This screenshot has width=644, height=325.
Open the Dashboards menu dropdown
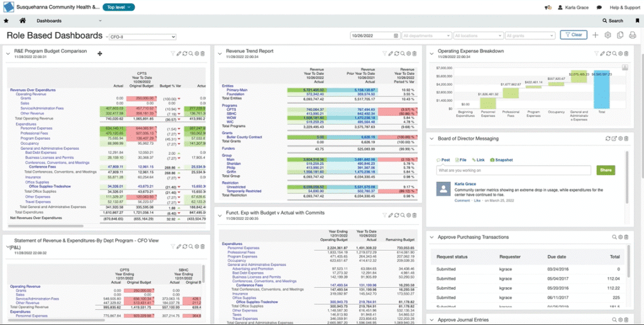point(69,21)
